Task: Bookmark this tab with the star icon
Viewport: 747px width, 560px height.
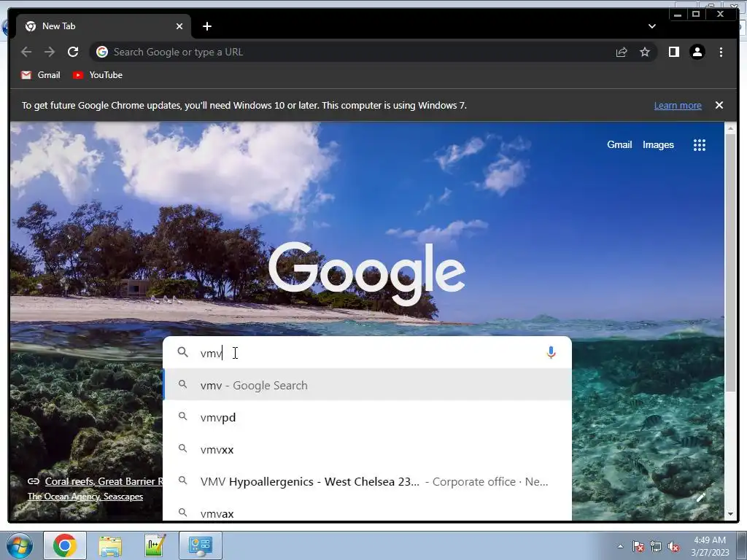Action: tap(645, 52)
